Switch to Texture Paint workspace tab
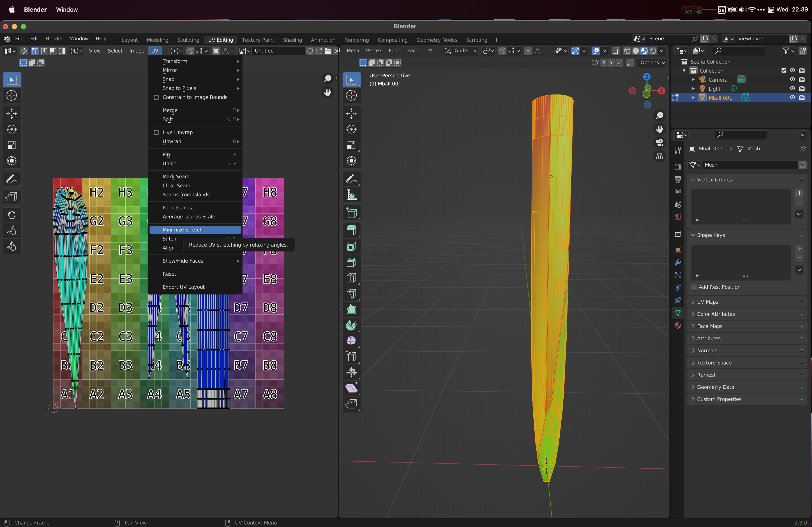This screenshot has width=812, height=527. [258, 40]
